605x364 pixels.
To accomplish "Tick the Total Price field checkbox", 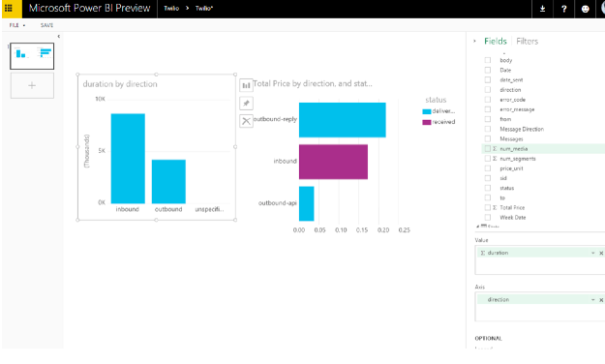I will click(x=488, y=208).
